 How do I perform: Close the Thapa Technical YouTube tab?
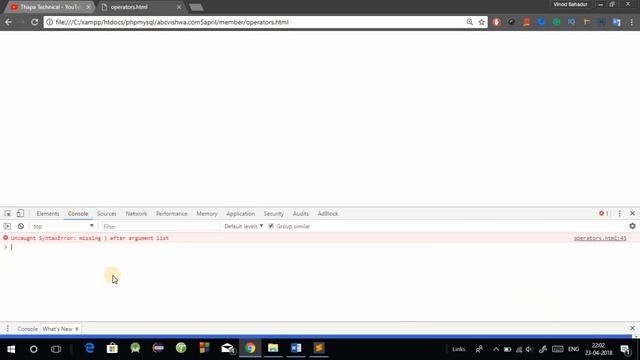89,7
